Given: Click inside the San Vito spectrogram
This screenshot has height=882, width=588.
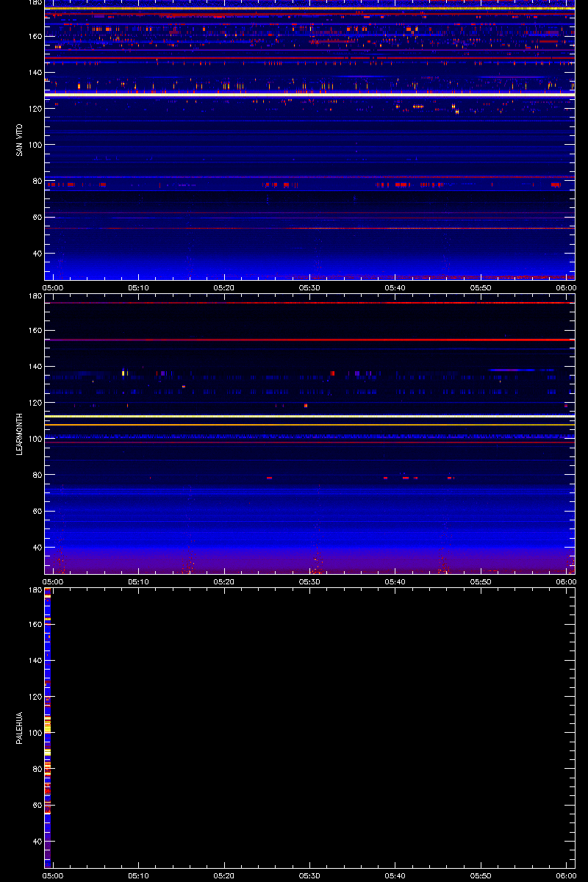Looking at the screenshot, I should point(309,140).
